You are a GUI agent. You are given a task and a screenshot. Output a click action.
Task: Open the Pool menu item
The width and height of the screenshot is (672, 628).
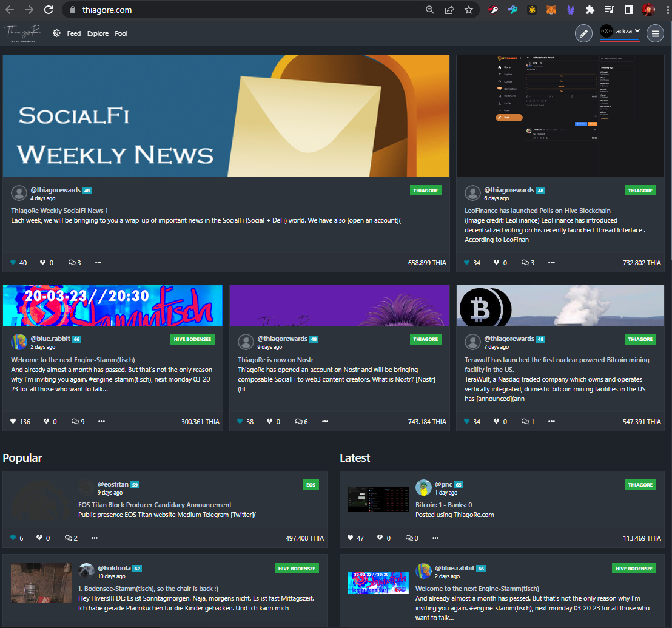click(121, 33)
